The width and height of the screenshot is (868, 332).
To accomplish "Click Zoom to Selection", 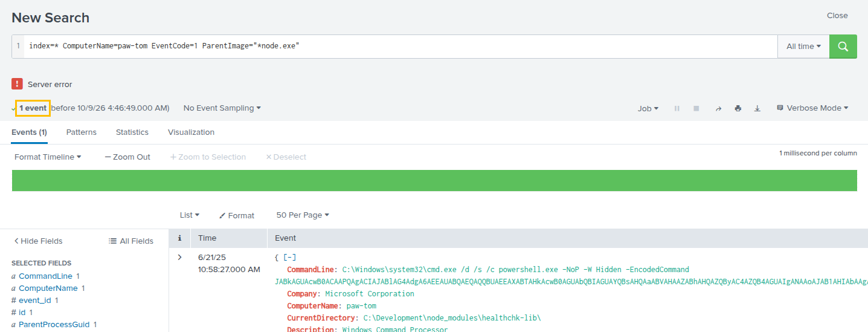I will [x=208, y=157].
